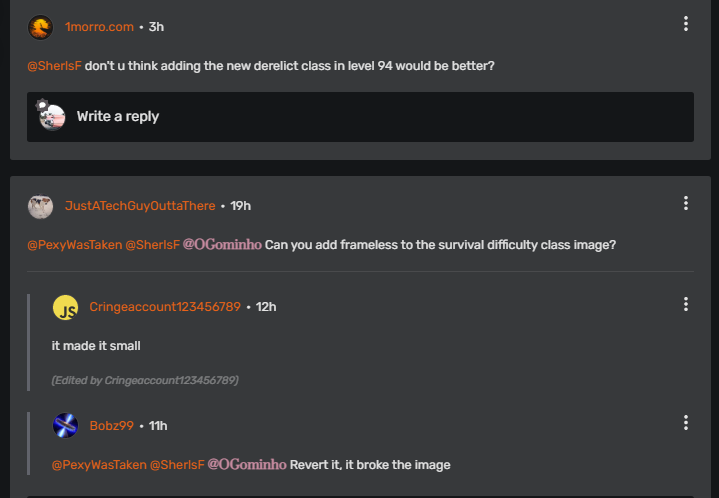Open JustATechGuyOuttaThere username link
Image resolution: width=719 pixels, height=498 pixels.
[140, 206]
